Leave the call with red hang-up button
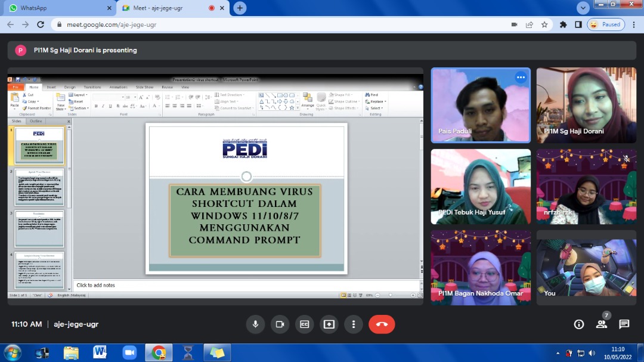Screen dimensions: 644x362 coord(382,324)
